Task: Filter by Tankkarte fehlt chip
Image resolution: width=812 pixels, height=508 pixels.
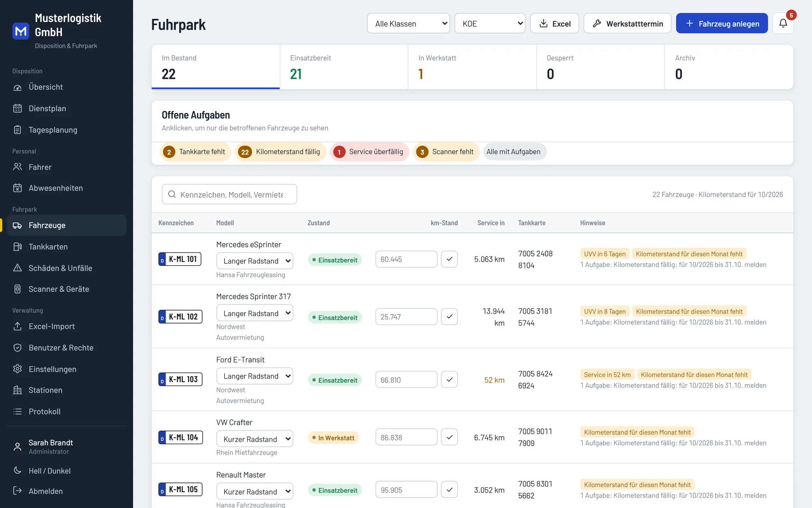Action: (x=195, y=152)
